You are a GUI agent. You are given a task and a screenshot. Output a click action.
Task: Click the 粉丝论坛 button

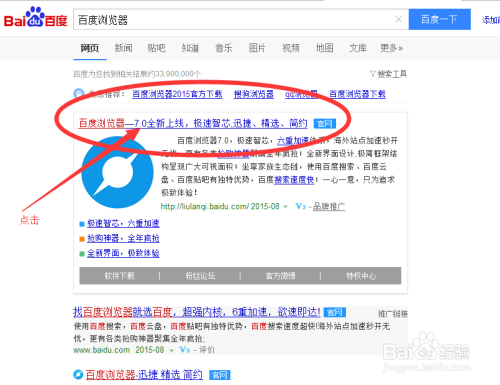[200, 276]
